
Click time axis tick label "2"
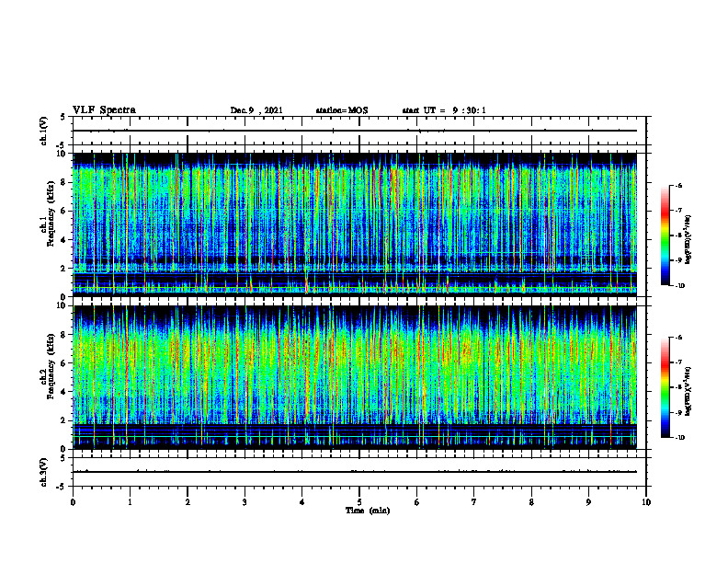[188, 502]
